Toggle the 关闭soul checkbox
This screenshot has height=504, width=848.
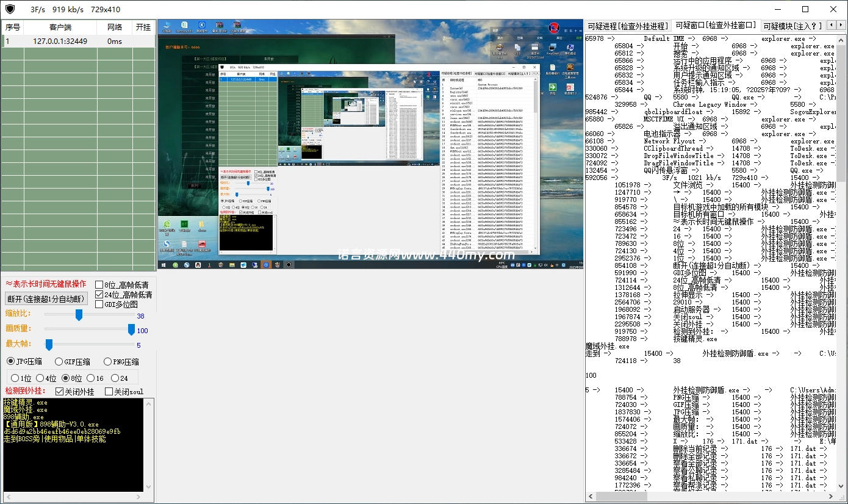tap(109, 392)
